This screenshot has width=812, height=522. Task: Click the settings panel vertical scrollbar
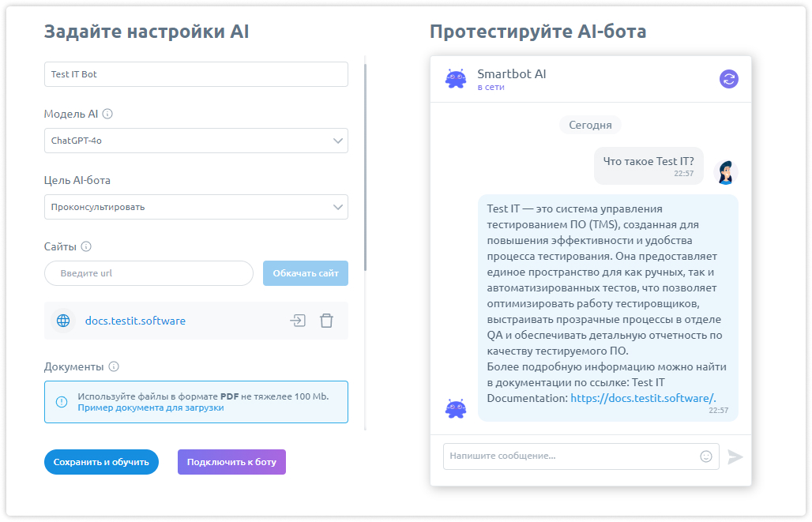point(365,166)
